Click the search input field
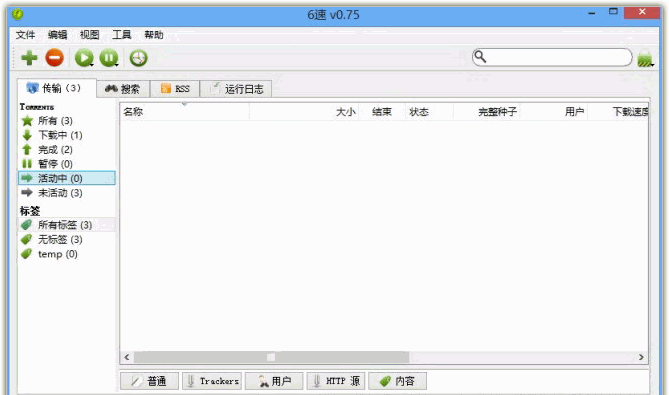This screenshot has width=669, height=395. pyautogui.click(x=552, y=57)
